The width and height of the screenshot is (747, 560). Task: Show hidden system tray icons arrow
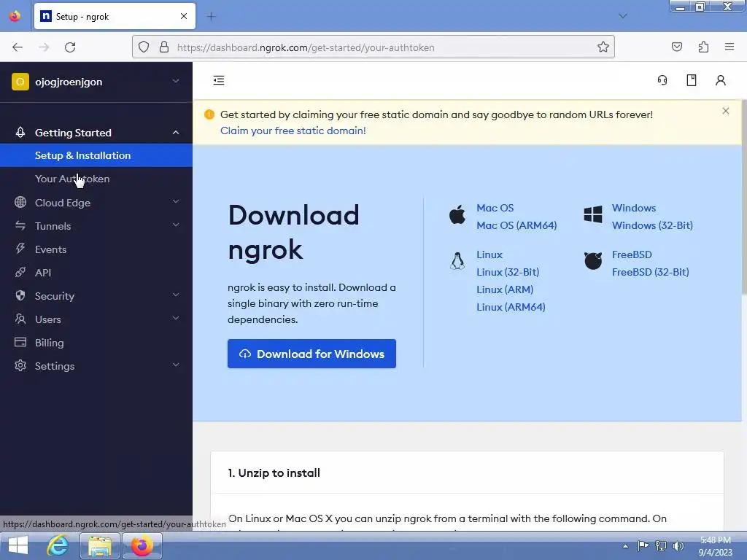(625, 546)
